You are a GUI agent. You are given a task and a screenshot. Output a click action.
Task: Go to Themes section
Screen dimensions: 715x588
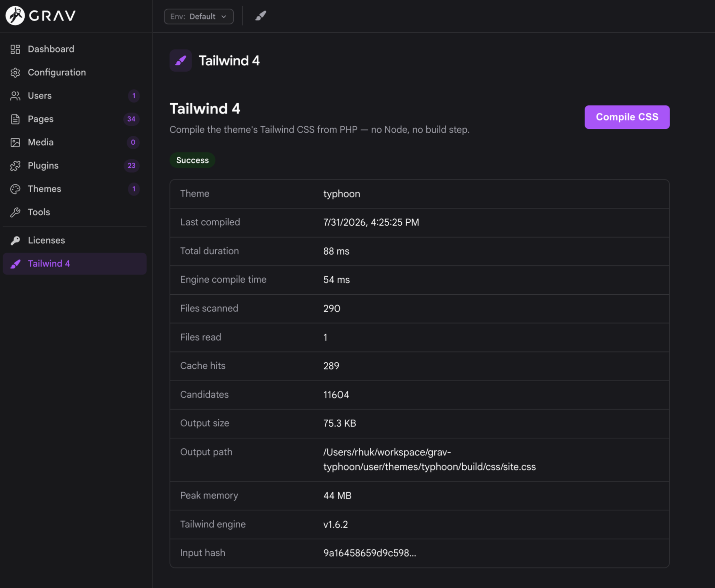click(x=45, y=189)
